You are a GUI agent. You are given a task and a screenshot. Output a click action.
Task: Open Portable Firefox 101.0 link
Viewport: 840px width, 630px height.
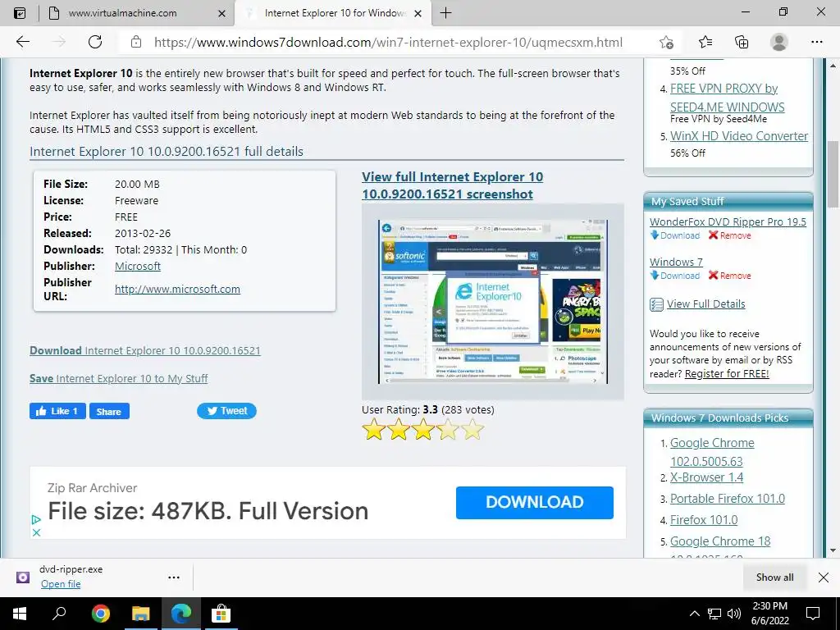(727, 499)
